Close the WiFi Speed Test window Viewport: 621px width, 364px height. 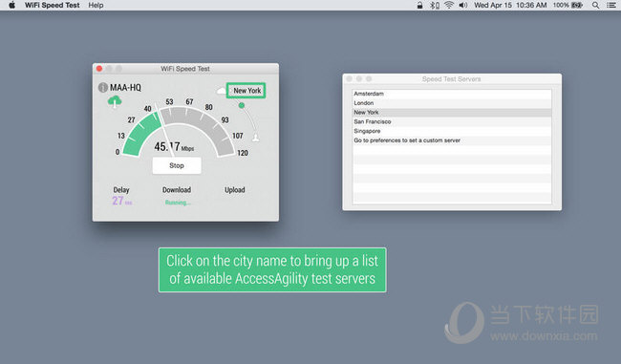[x=99, y=69]
